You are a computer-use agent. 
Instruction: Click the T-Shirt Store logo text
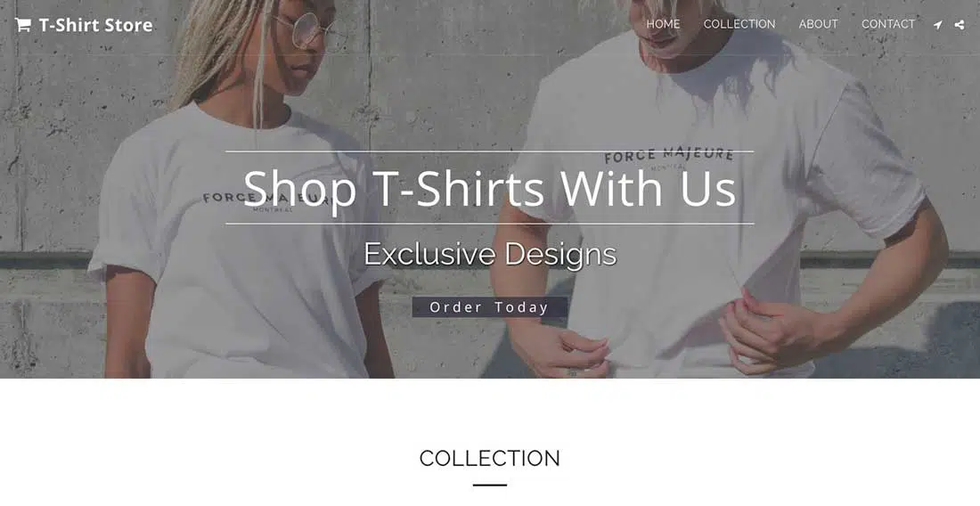(95, 25)
